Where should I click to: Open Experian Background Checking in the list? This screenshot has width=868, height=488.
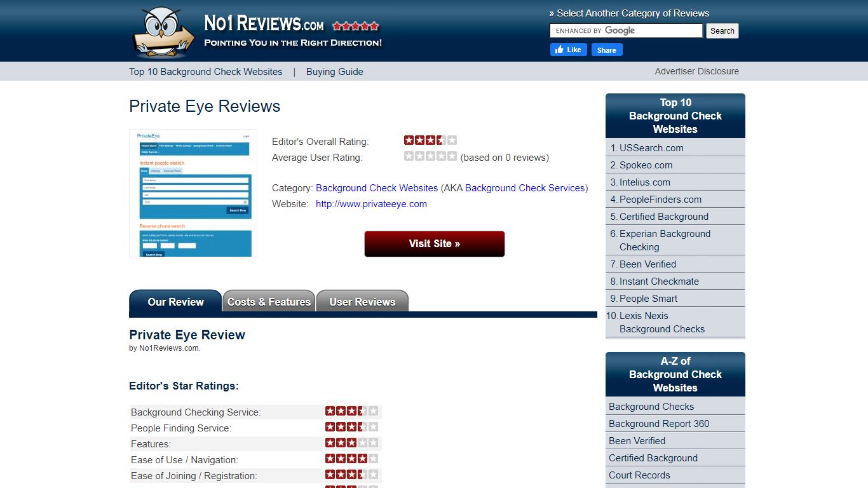point(665,240)
